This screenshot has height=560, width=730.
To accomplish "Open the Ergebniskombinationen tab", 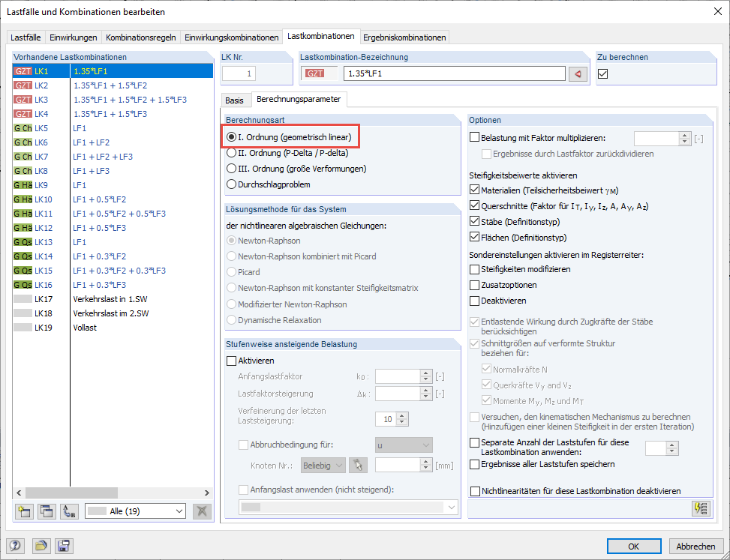I will 404,37.
